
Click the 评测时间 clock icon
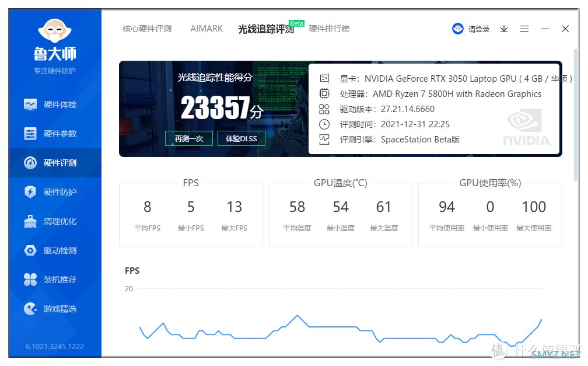click(324, 124)
